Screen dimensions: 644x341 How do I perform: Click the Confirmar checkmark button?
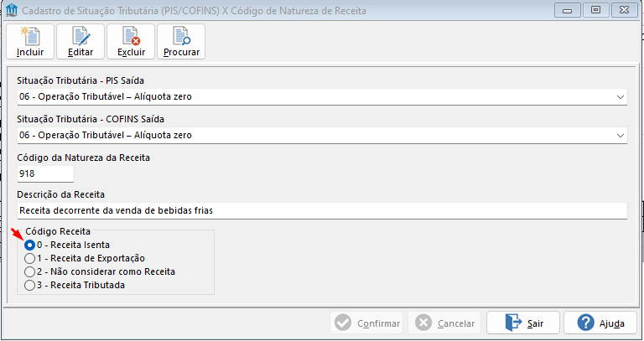(x=366, y=323)
